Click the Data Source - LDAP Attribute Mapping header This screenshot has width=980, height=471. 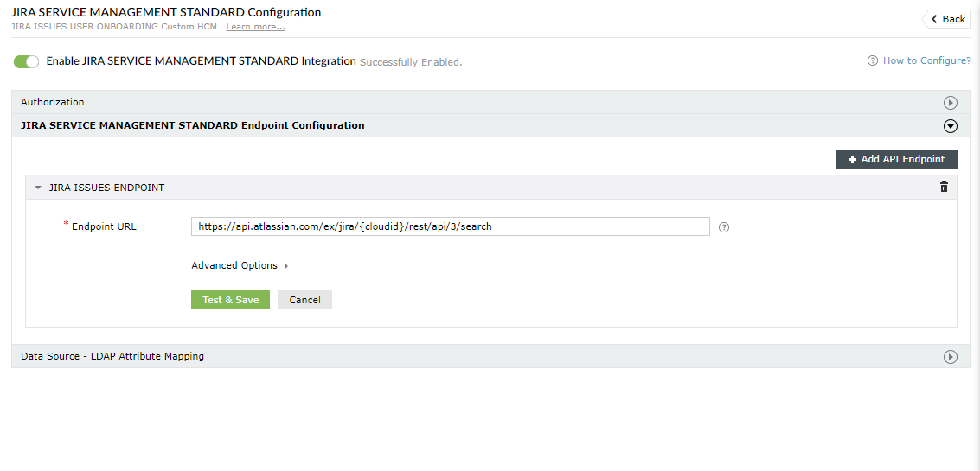491,356
